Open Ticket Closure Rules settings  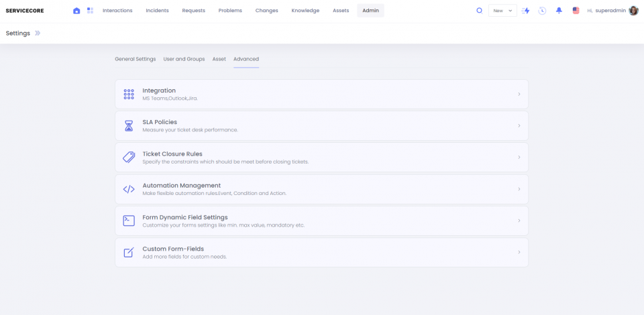172,154
